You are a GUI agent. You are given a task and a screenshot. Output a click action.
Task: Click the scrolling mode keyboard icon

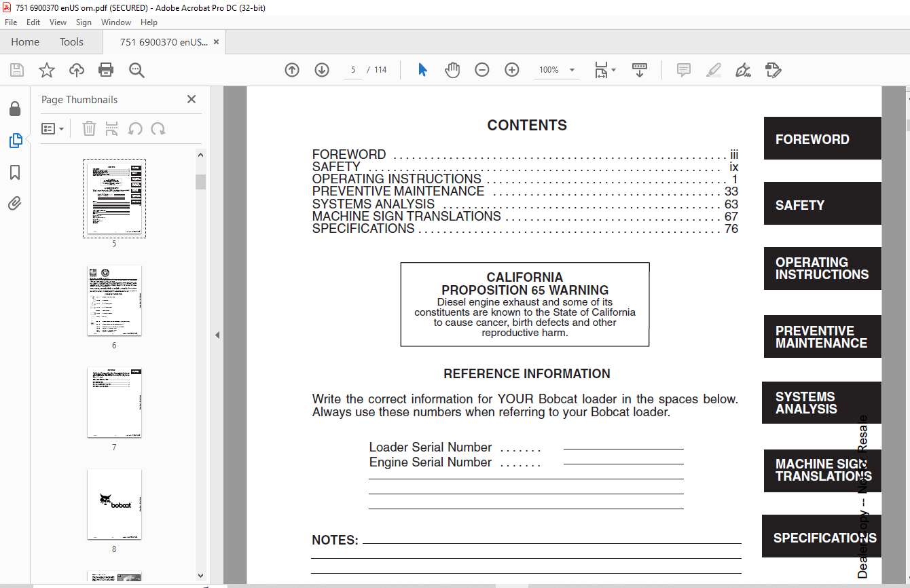pos(639,70)
